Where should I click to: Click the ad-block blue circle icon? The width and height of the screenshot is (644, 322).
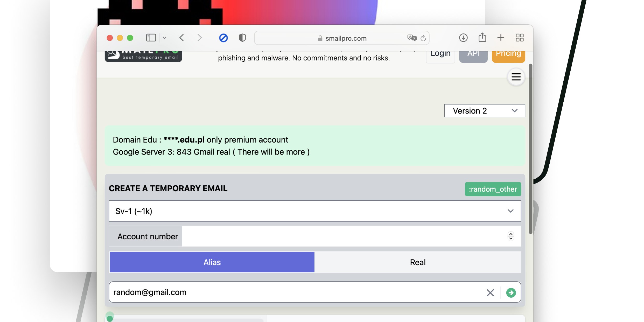(223, 37)
